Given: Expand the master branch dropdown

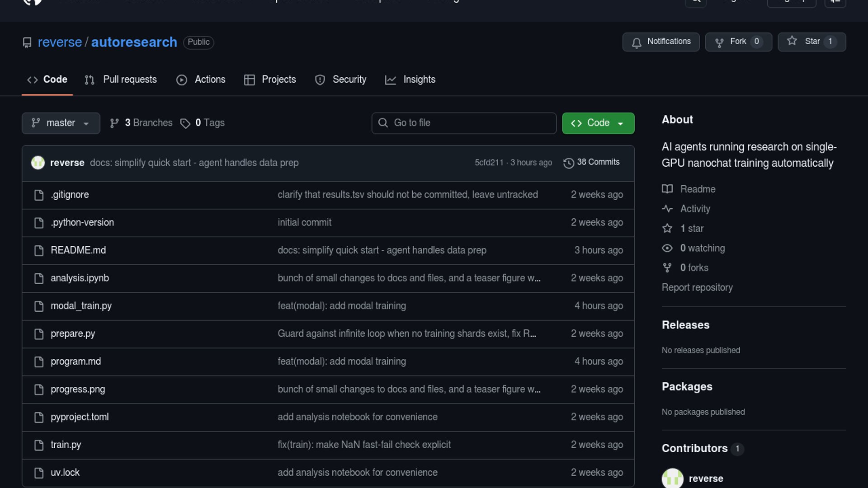Looking at the screenshot, I should point(61,123).
